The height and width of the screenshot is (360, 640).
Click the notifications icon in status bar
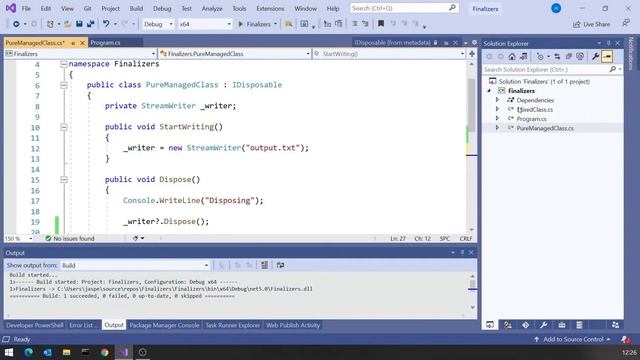click(625, 339)
